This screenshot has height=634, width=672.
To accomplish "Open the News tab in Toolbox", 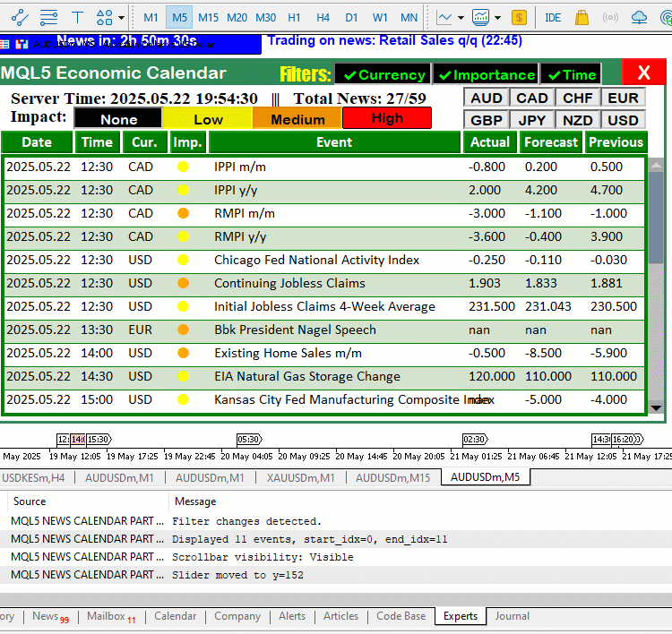I will (50, 616).
